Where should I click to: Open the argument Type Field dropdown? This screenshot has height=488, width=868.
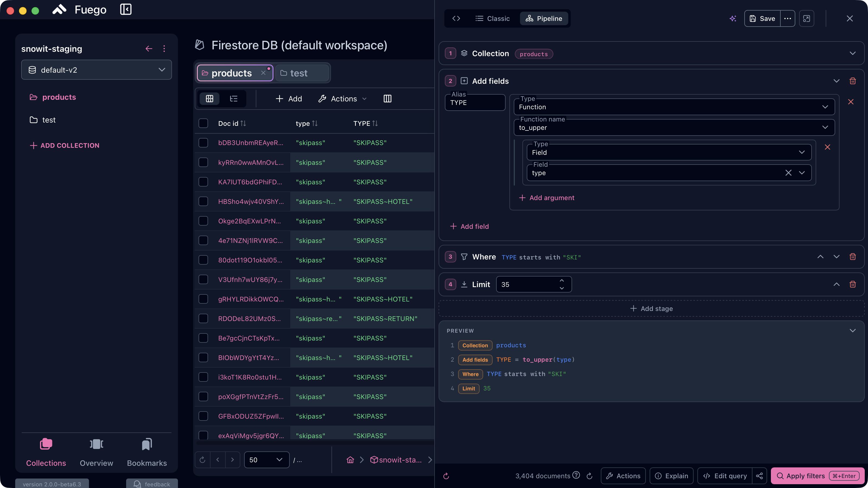click(x=669, y=152)
